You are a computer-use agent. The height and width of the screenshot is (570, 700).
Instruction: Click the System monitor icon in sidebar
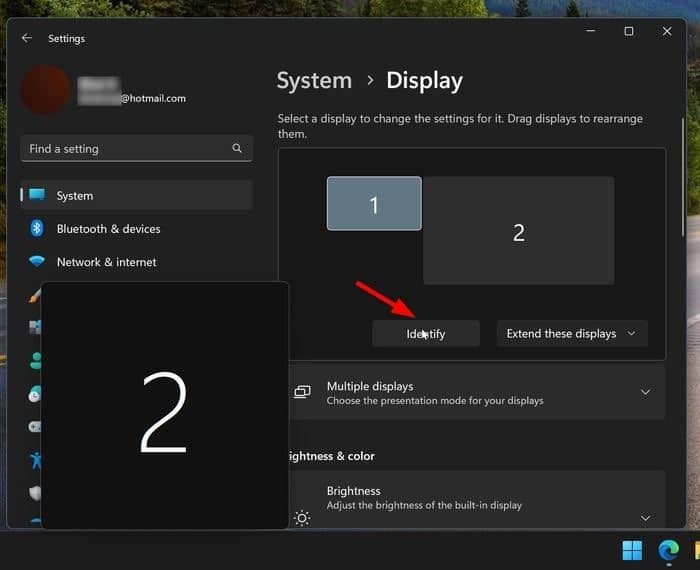(37, 195)
